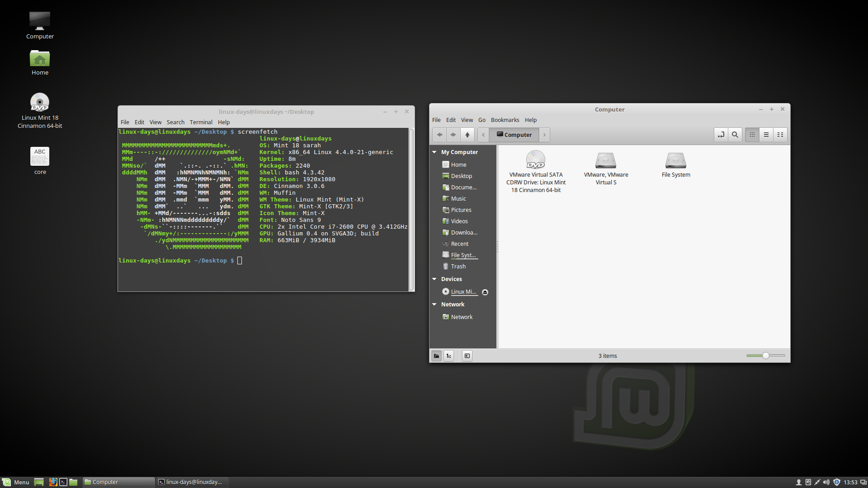Go up to parent folder
This screenshot has height=488, width=868.
467,135
